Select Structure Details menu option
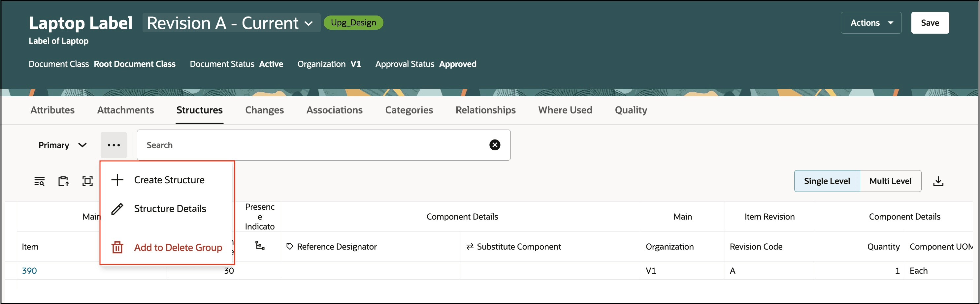Viewport: 980px width, 304px height. point(170,208)
